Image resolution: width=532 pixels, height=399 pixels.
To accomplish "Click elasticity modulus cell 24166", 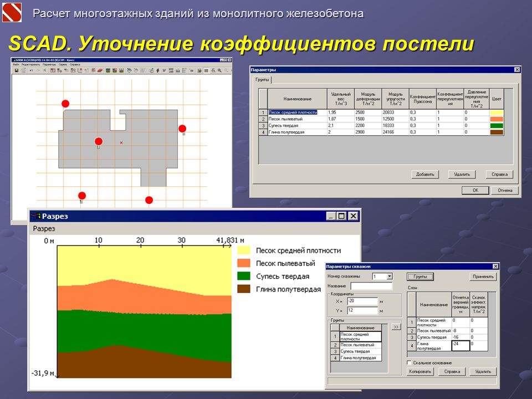I will click(395, 132).
